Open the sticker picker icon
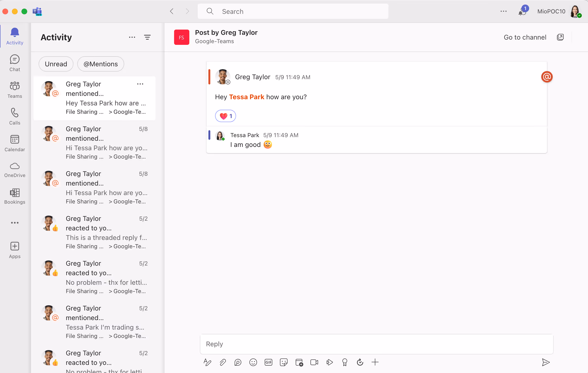 click(x=284, y=362)
